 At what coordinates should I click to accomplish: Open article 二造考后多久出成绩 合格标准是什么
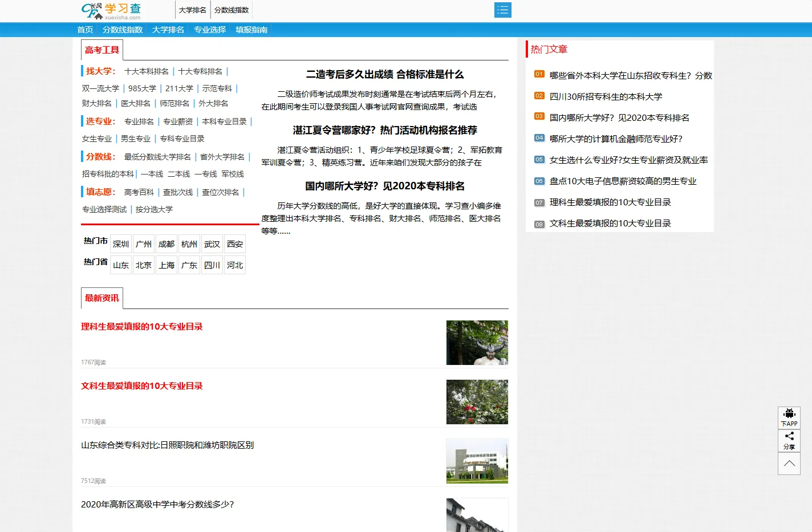pyautogui.click(x=385, y=75)
